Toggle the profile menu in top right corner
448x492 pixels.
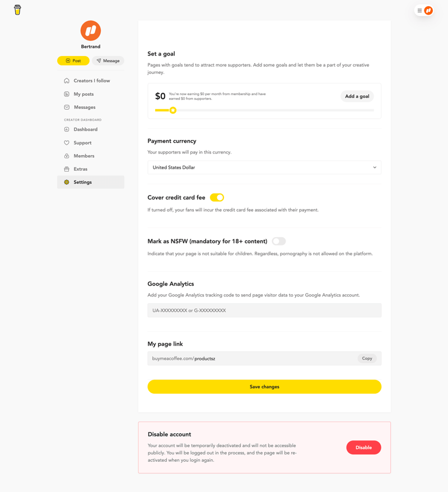(x=424, y=10)
